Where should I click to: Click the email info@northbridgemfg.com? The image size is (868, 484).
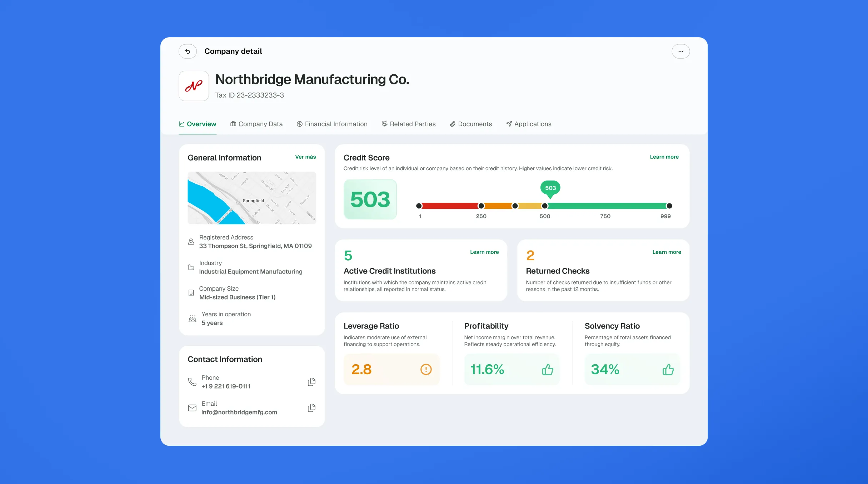tap(239, 412)
